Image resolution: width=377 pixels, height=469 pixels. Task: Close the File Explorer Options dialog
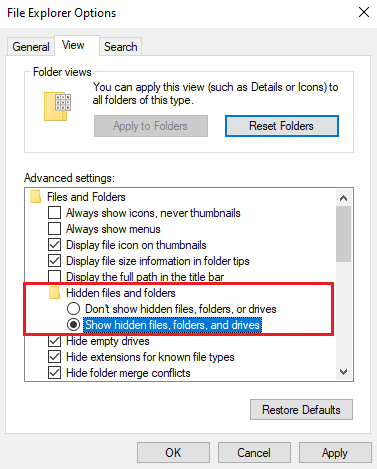tap(364, 12)
